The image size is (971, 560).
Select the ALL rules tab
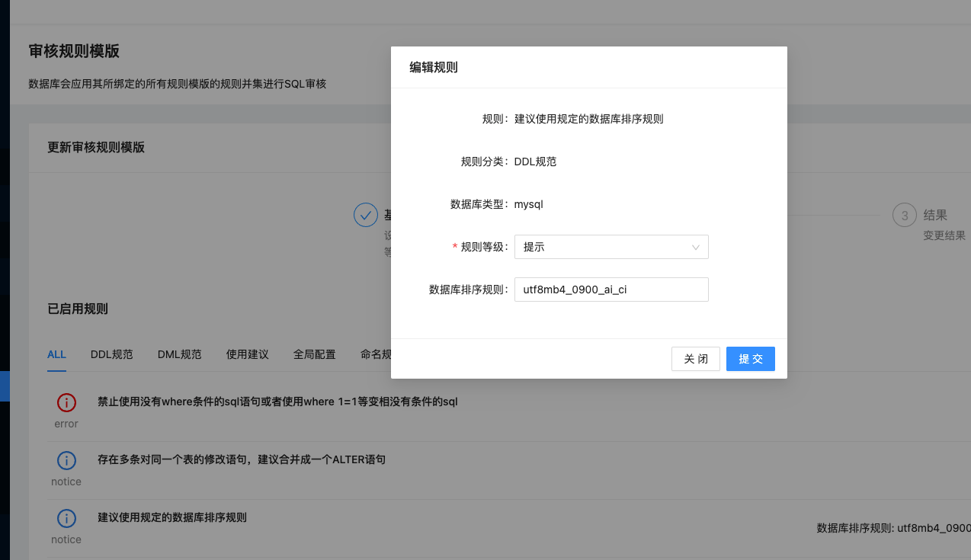coord(56,354)
